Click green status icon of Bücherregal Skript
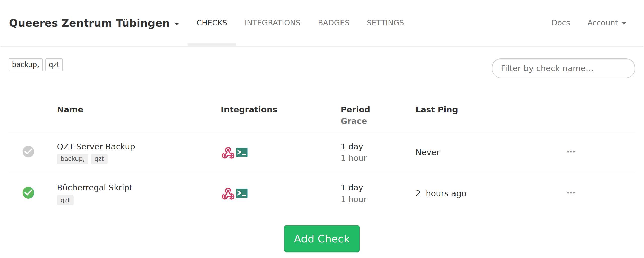 [28, 193]
